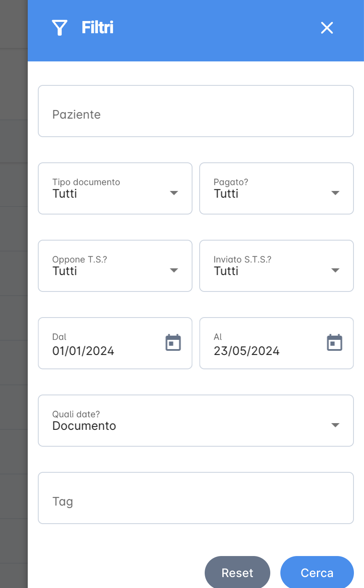Click the Reset button
Screen dimensions: 364x588
click(237, 572)
